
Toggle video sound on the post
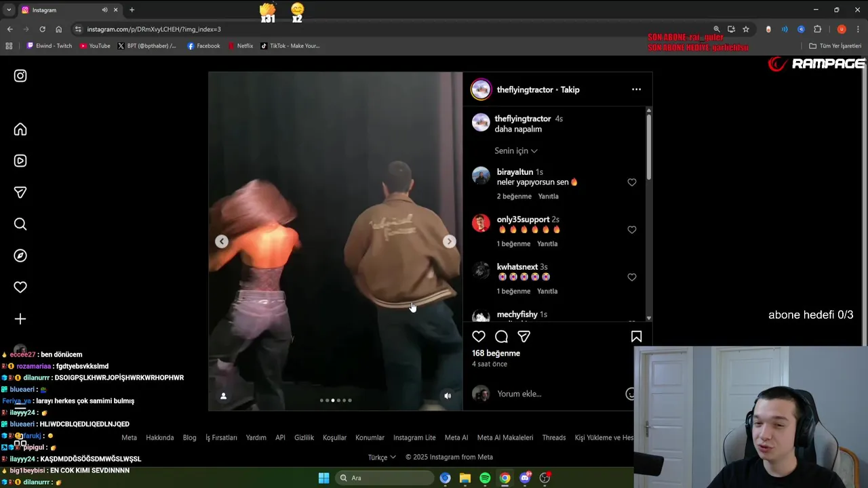point(447,396)
